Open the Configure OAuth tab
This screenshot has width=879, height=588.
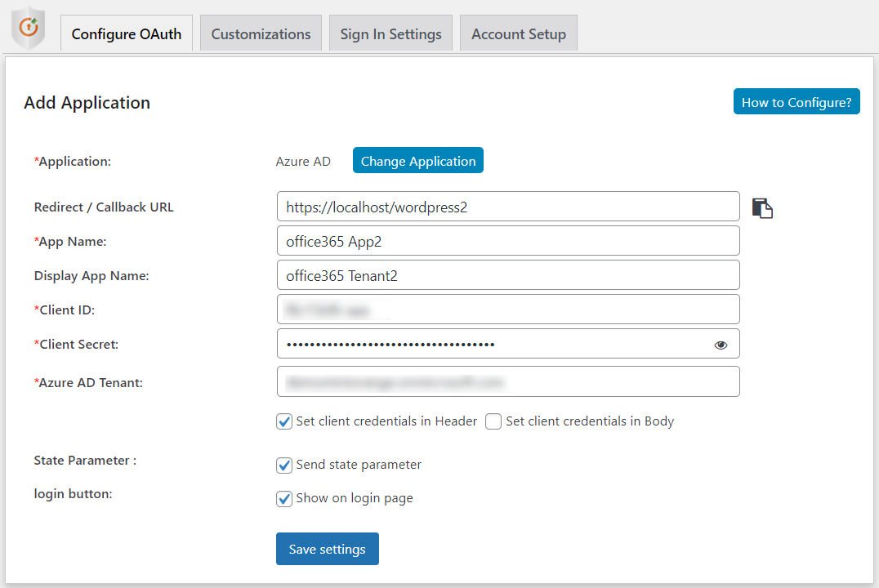click(x=127, y=33)
